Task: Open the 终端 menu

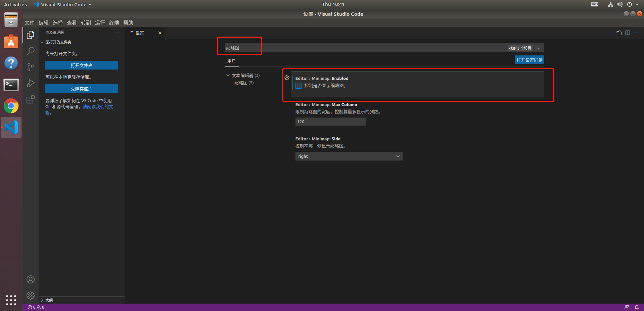Action: [114, 23]
